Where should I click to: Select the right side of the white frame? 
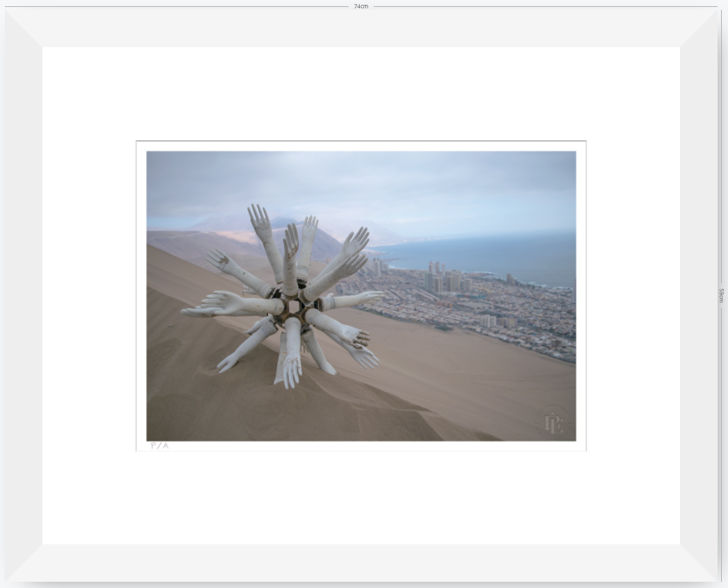(x=699, y=295)
